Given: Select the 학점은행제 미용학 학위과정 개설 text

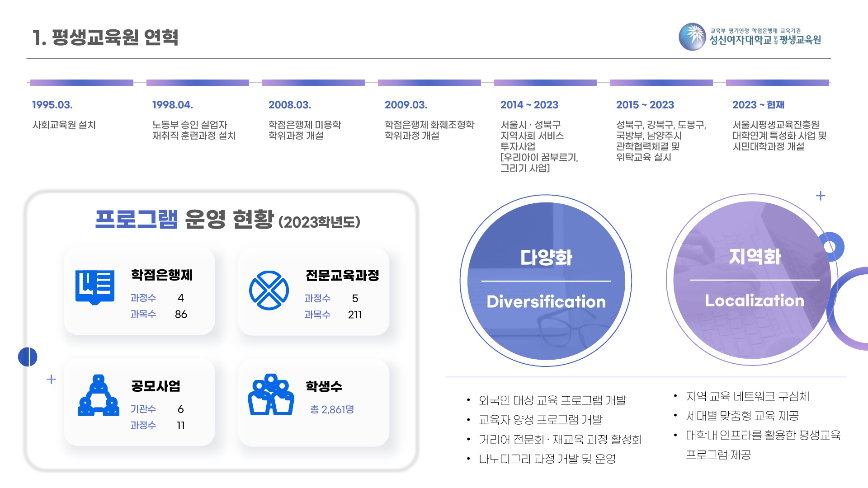Looking at the screenshot, I should pyautogui.click(x=305, y=130).
